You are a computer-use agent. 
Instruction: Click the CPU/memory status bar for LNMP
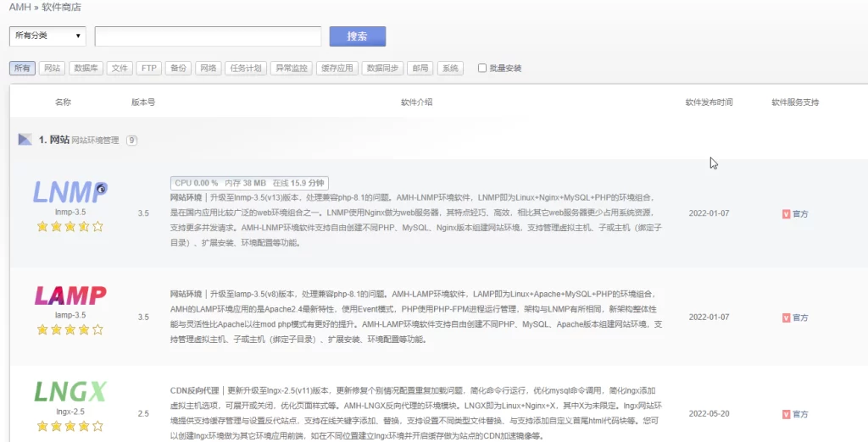click(x=250, y=183)
